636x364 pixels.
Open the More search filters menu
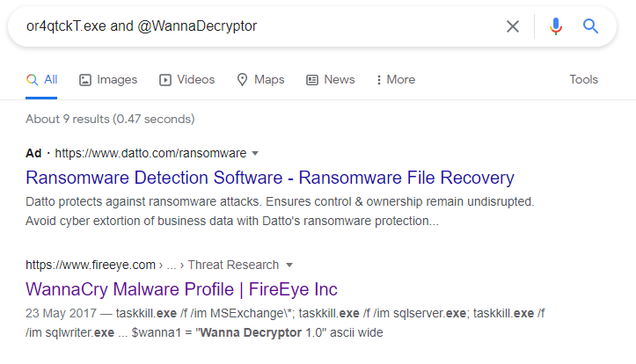click(396, 79)
